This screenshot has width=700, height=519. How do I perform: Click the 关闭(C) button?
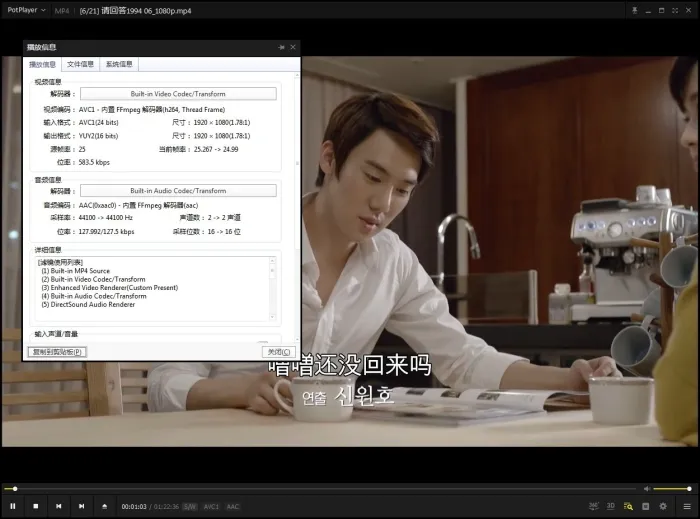click(x=279, y=352)
